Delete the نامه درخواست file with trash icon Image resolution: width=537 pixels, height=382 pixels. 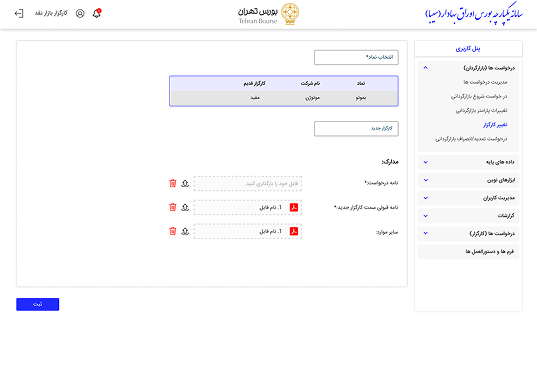(173, 184)
